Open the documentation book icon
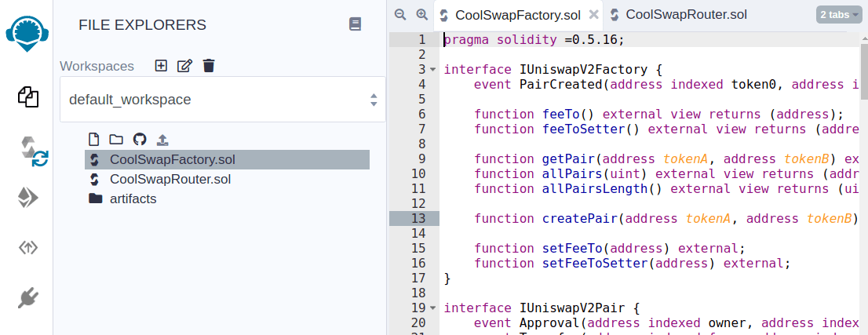Image resolution: width=868 pixels, height=335 pixels. [355, 24]
